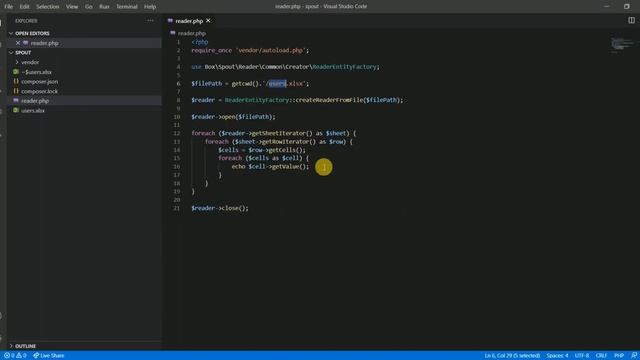Select reader.php in Open Editors list
Viewport: 640px width, 360px height.
click(44, 43)
